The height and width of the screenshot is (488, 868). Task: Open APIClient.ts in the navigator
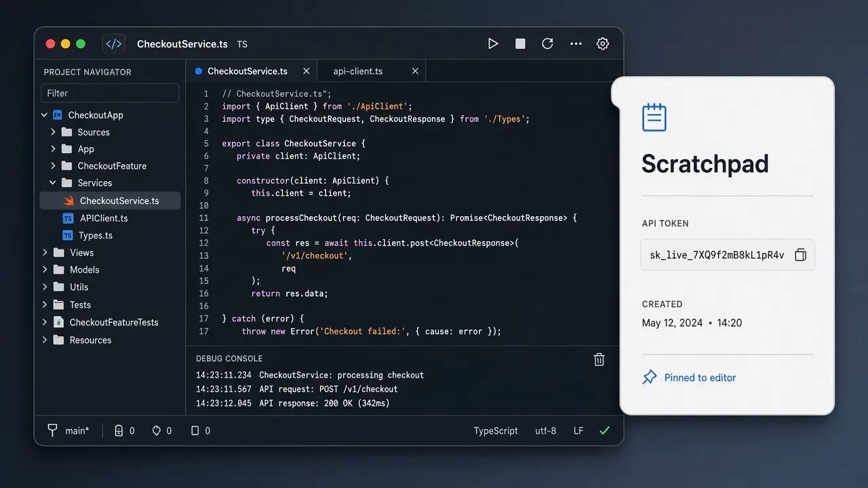click(104, 218)
